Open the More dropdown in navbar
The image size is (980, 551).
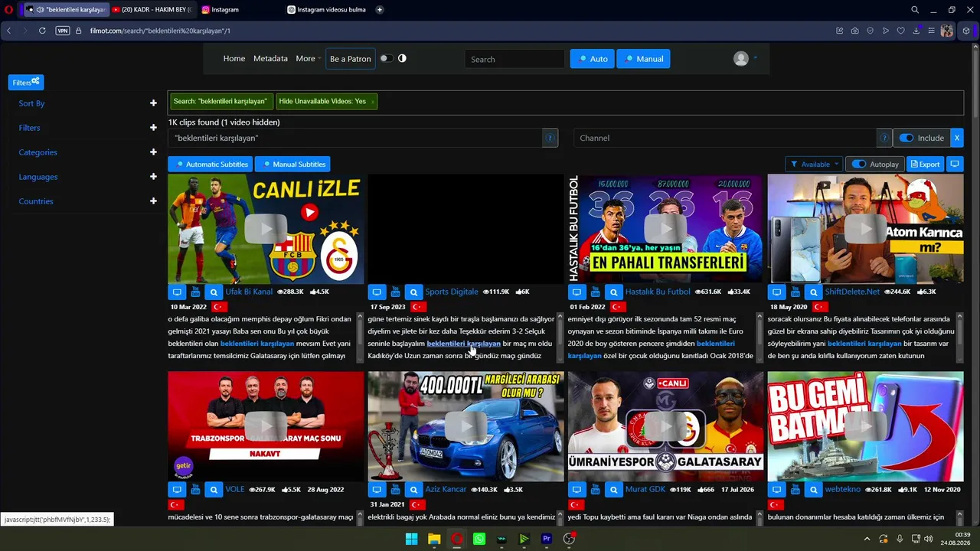[308, 58]
